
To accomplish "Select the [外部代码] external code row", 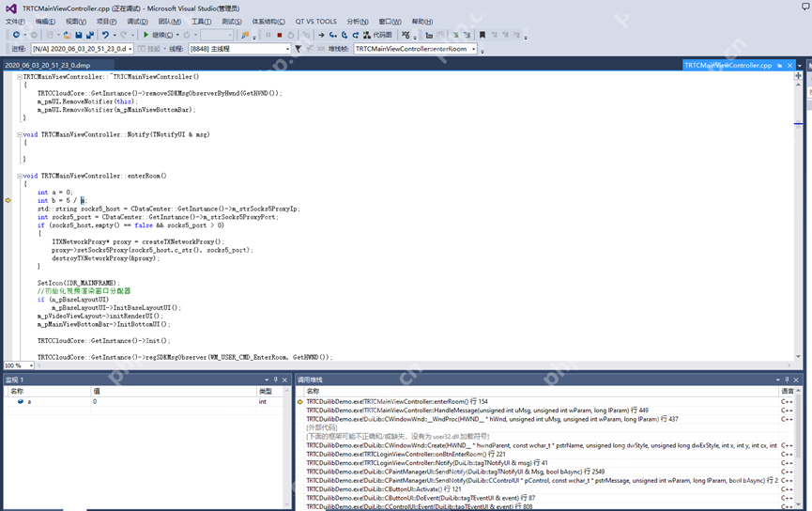I will point(322,427).
